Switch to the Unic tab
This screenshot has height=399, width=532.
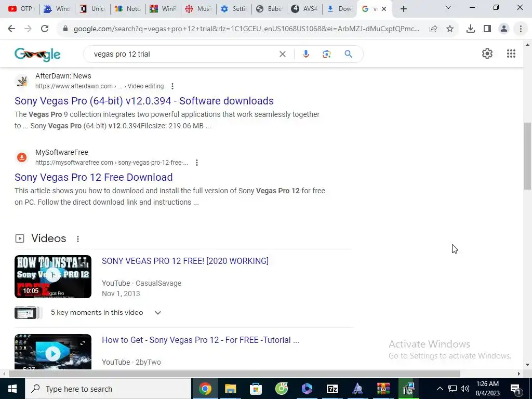coord(92,9)
